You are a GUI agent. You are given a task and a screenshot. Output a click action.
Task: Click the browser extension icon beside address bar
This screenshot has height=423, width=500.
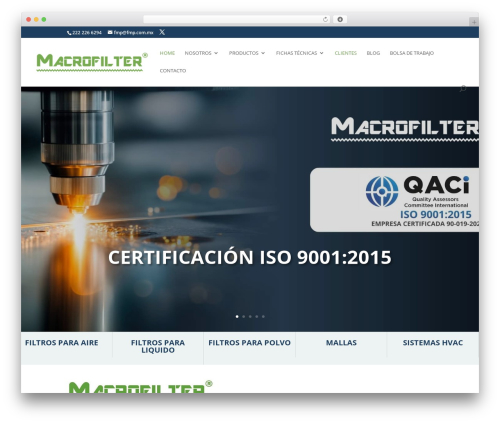[x=340, y=20]
